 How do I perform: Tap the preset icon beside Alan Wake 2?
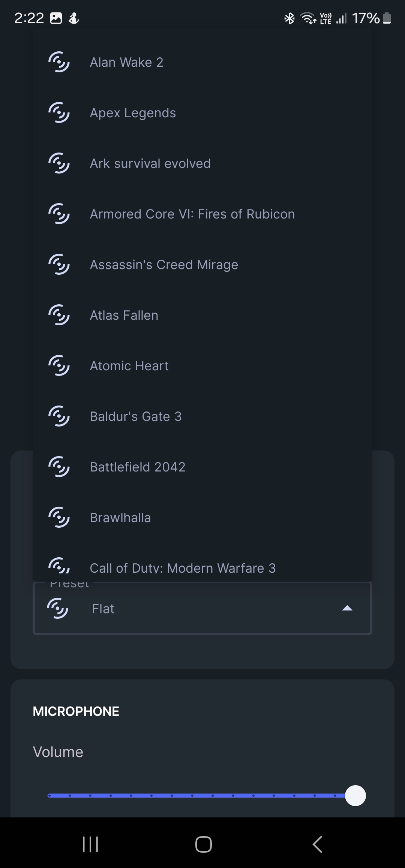click(59, 62)
